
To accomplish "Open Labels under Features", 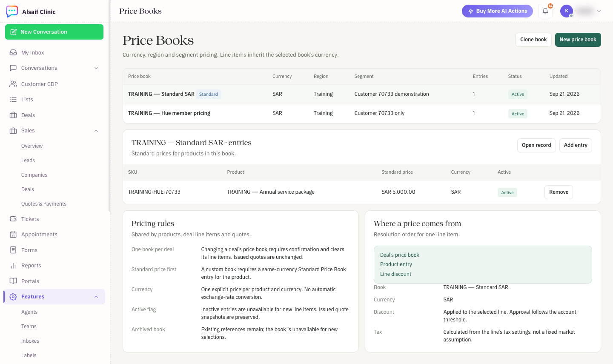I will pyautogui.click(x=29, y=355).
